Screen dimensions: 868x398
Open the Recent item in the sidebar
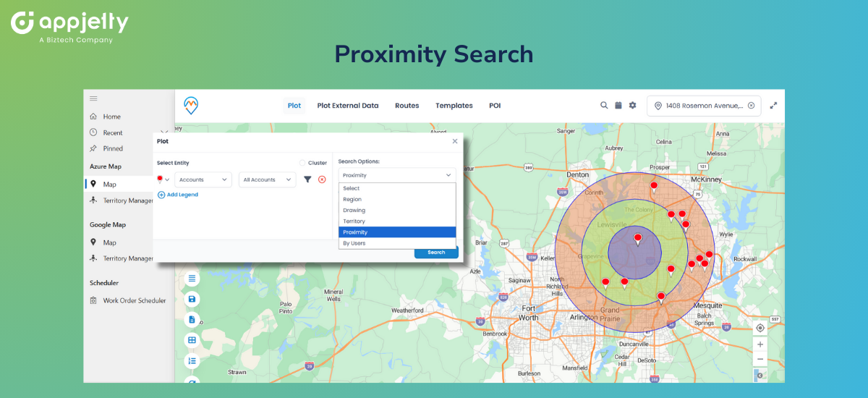click(x=106, y=132)
